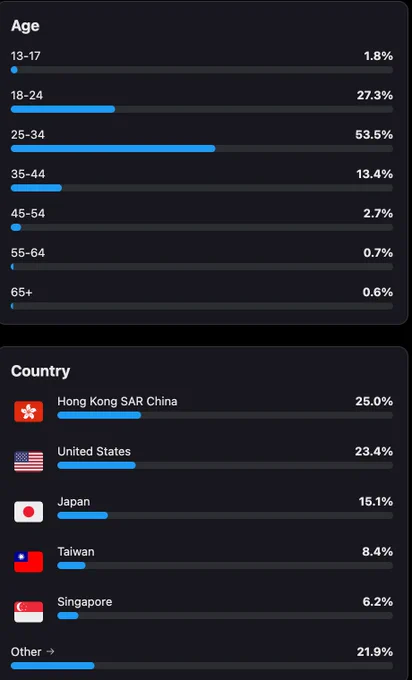This screenshot has width=412, height=680.
Task: Click the 53.5% value for 25-34
Action: coord(374,134)
